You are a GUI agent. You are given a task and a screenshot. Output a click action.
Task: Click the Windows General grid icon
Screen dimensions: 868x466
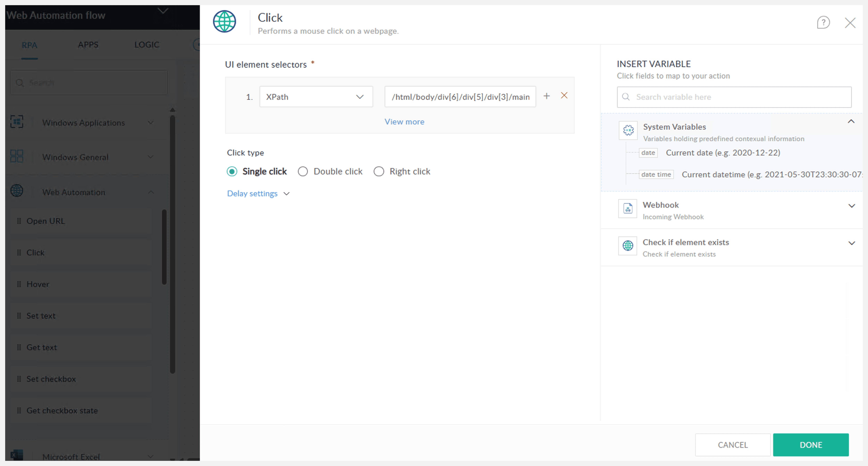[17, 156]
